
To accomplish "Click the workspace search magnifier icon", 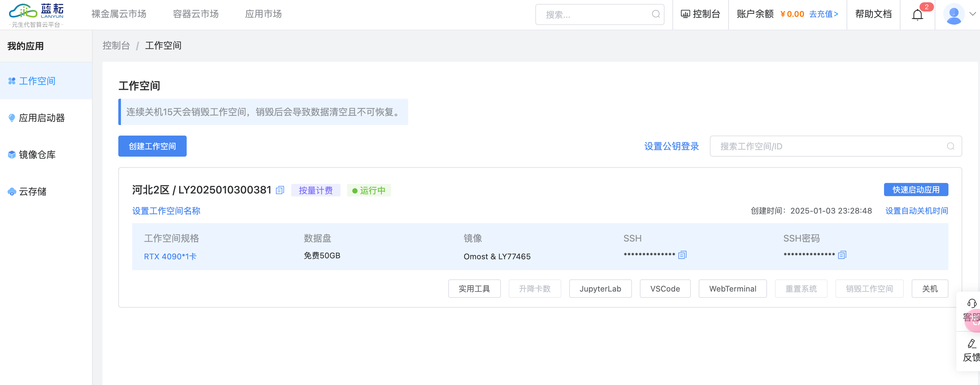I will (x=950, y=146).
